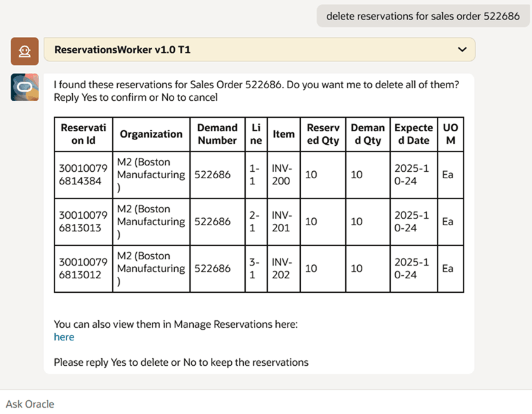
Task: Click the 'Please reply Yes to delete' confirmation text
Action: (x=180, y=362)
